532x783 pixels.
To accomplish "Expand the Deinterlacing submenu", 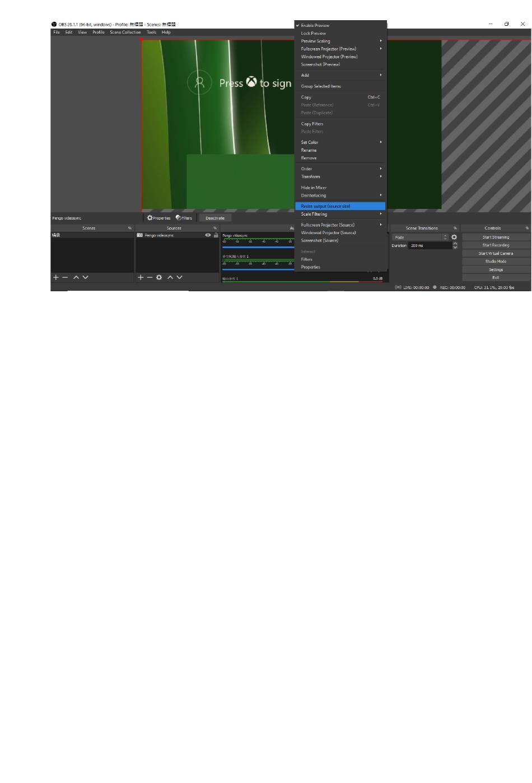I will click(340, 195).
